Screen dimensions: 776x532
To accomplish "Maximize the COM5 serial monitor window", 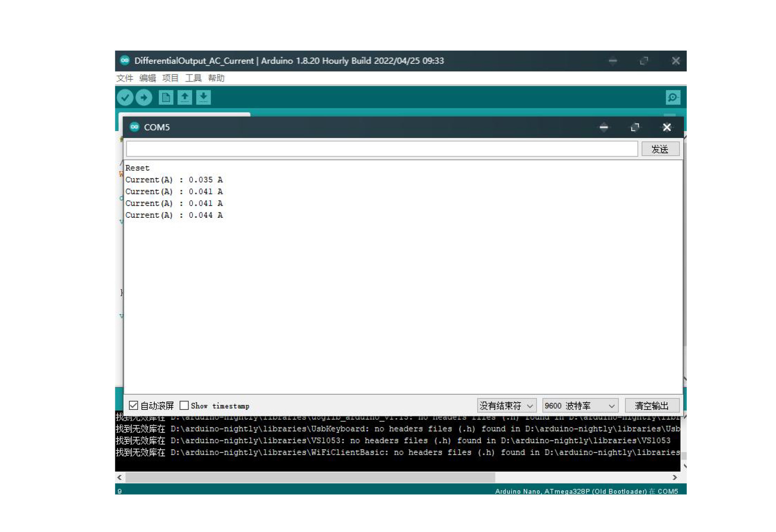I will 635,127.
